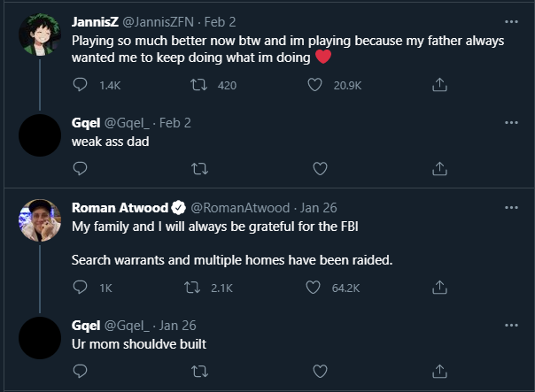Reply to JannisZ's tweet
The height and width of the screenshot is (392, 535).
click(x=80, y=86)
